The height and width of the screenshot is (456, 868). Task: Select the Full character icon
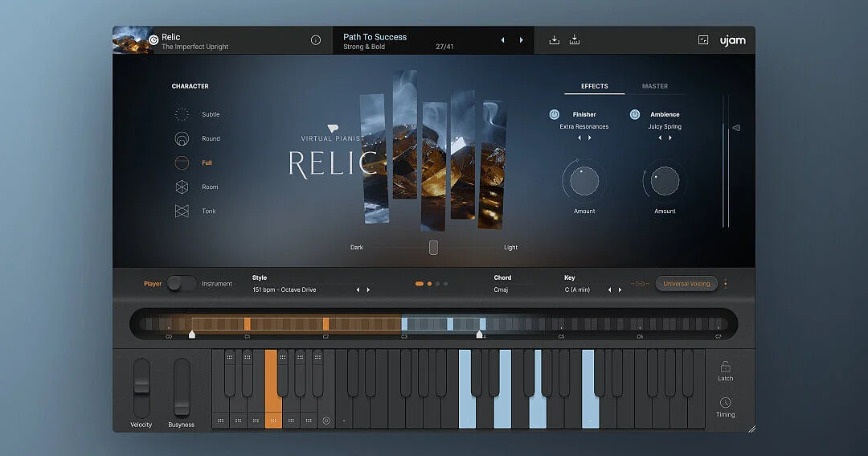[182, 162]
